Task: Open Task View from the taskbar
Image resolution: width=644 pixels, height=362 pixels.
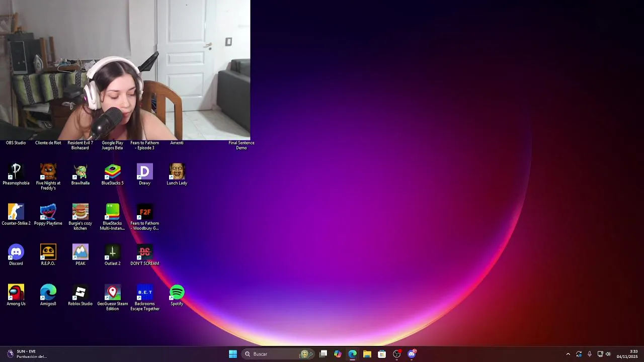Action: 324,354
